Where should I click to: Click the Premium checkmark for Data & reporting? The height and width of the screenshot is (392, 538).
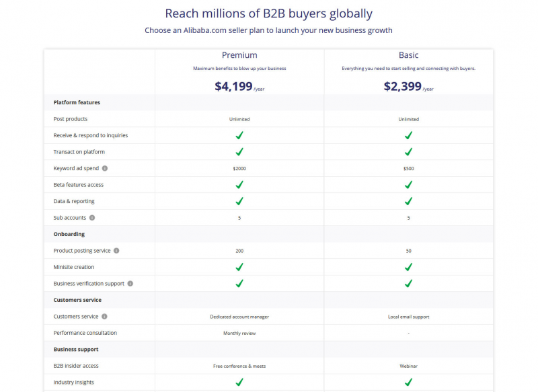coord(239,201)
